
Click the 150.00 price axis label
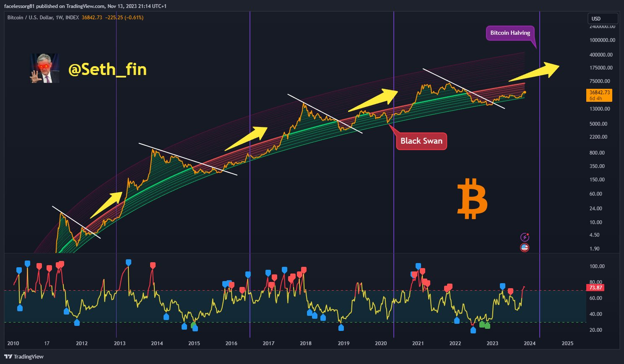[597, 180]
